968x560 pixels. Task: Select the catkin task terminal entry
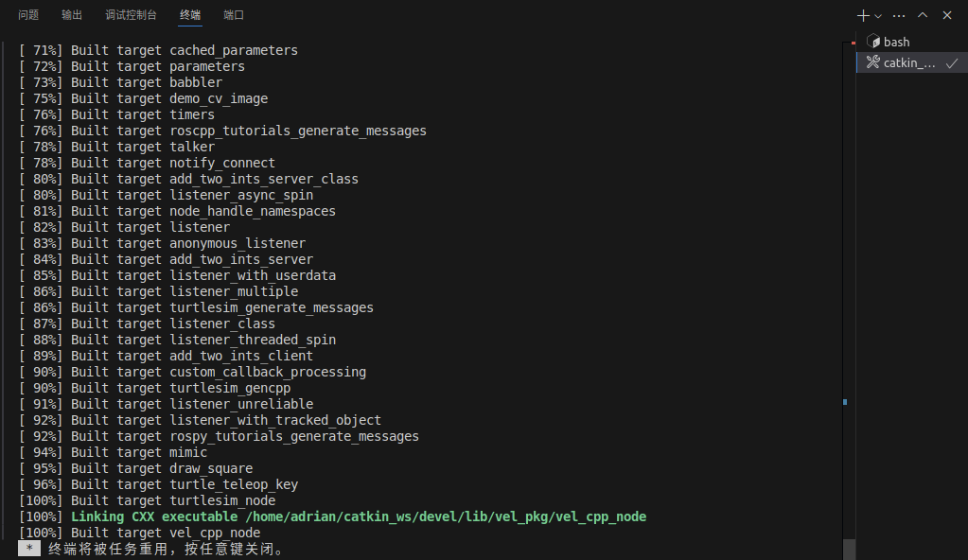point(912,62)
